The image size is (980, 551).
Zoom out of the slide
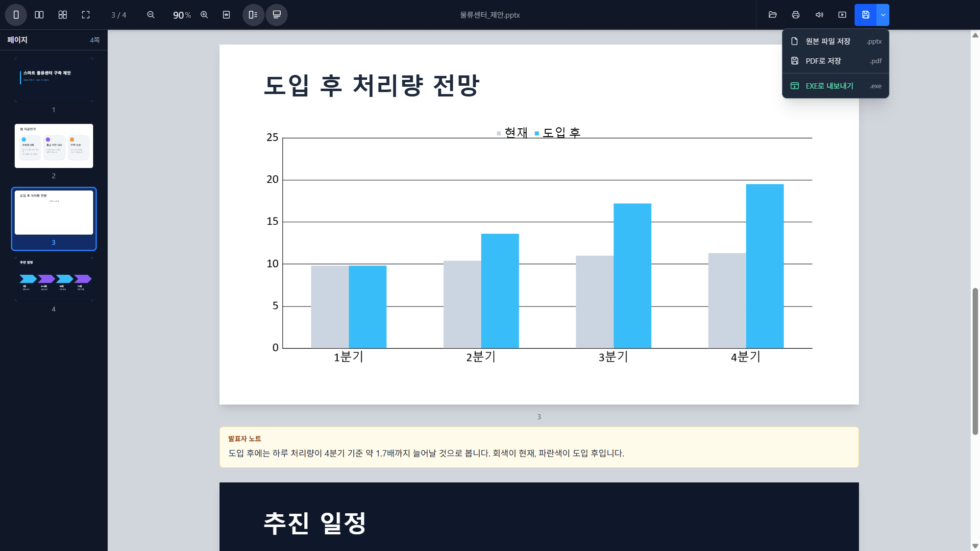[151, 15]
